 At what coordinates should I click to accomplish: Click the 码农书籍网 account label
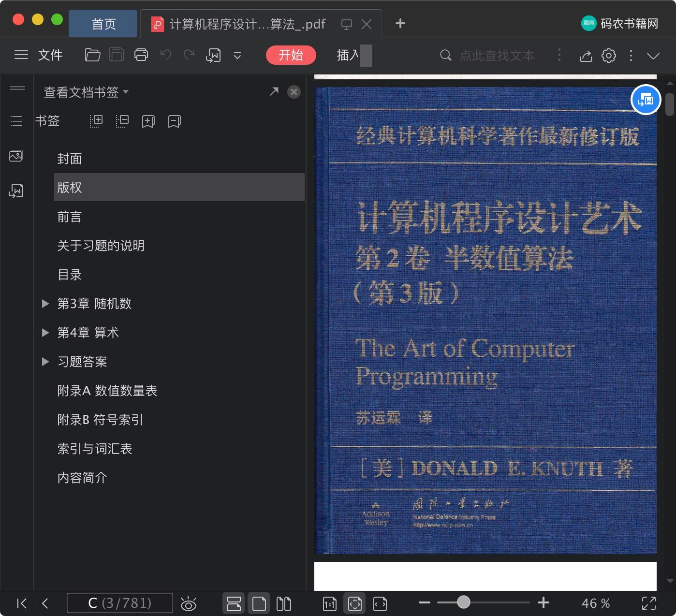pos(630,23)
